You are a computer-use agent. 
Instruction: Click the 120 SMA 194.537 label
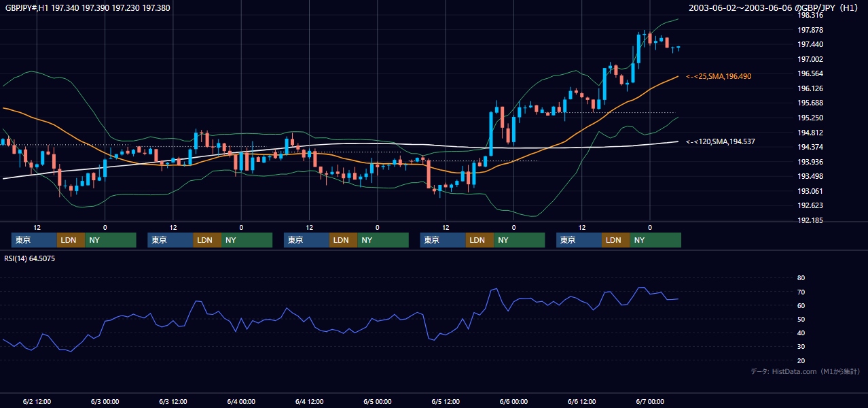coord(721,141)
